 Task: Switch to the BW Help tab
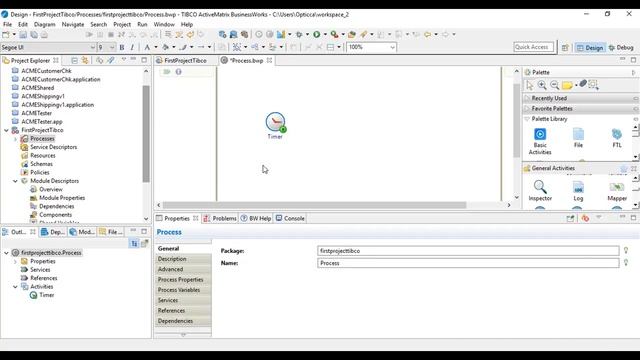(256, 218)
